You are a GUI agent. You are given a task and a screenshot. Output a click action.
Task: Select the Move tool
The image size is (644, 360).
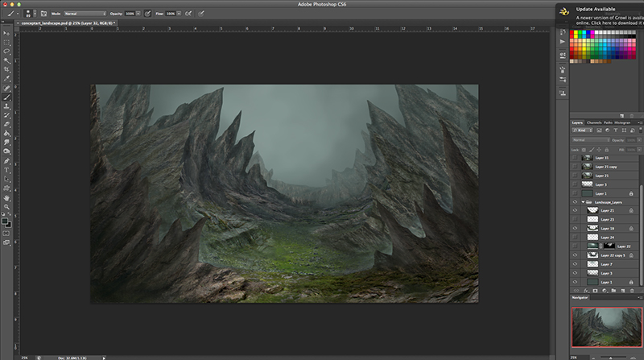[x=6, y=32]
